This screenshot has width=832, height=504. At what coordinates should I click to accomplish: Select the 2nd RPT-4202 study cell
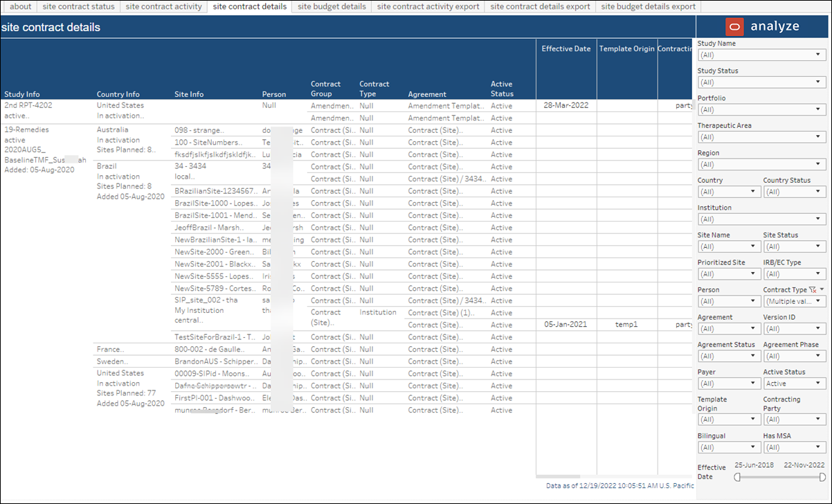click(48, 111)
